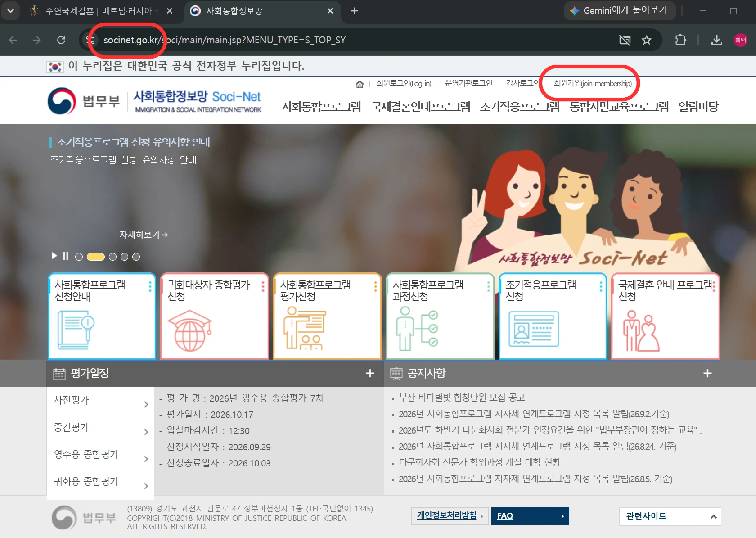756x538 pixels.
Task: Click the 회원로그인(Log in) link
Action: click(404, 83)
